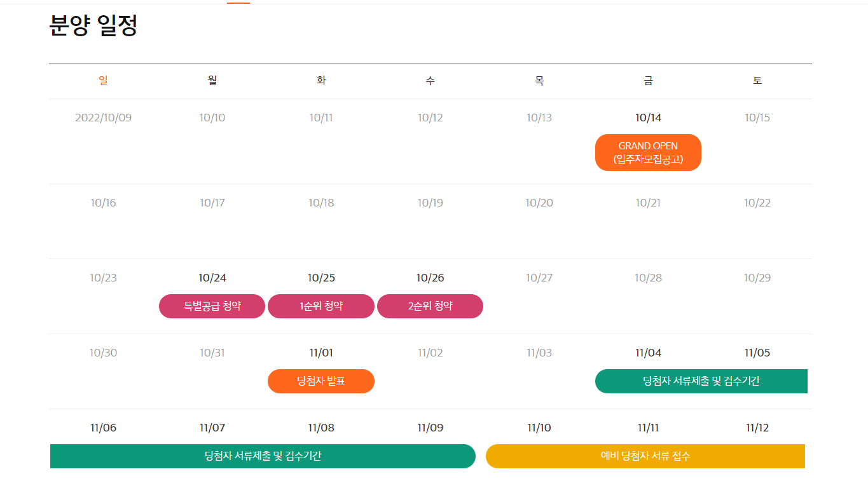
Task: Select the 일 weekday column header
Action: (x=103, y=80)
